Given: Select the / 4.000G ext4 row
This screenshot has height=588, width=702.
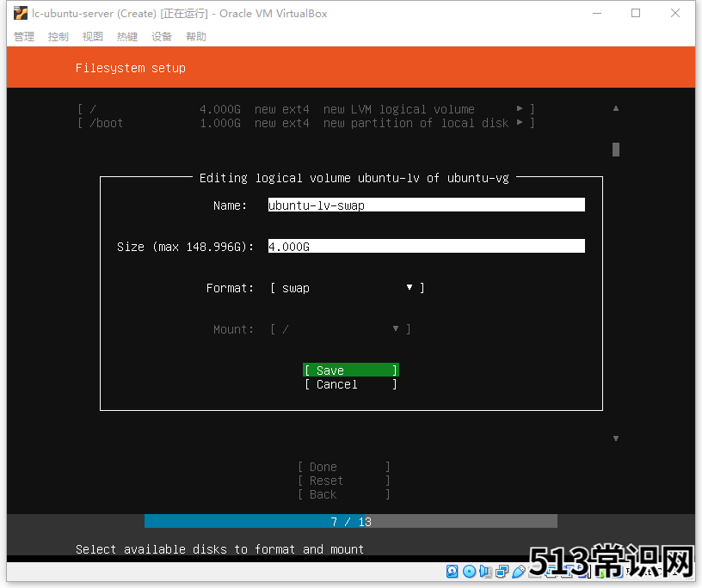Looking at the screenshot, I should 305,108.
